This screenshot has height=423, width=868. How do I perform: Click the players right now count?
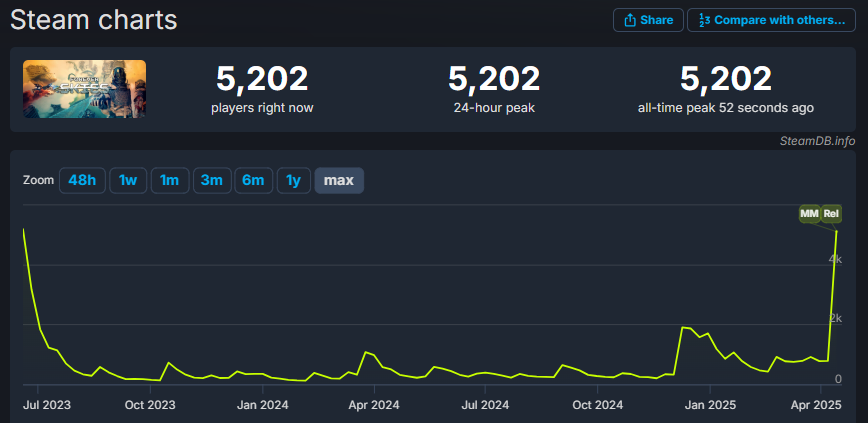coord(262,79)
